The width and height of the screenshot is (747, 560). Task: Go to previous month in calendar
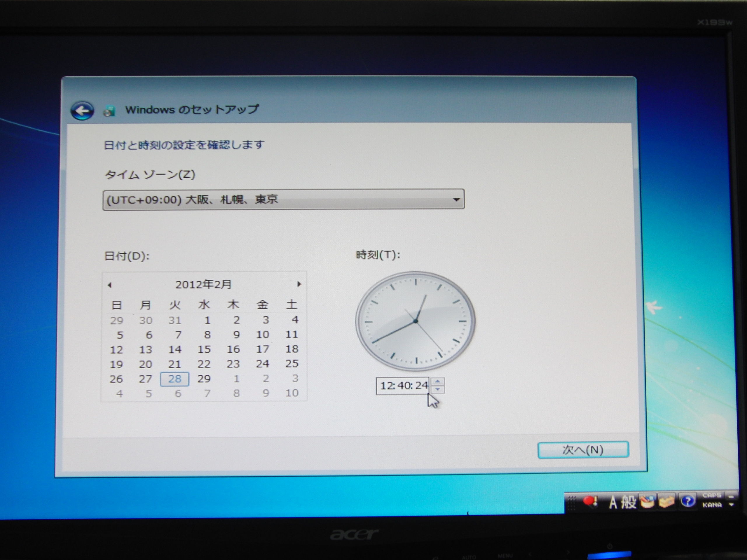[109, 285]
